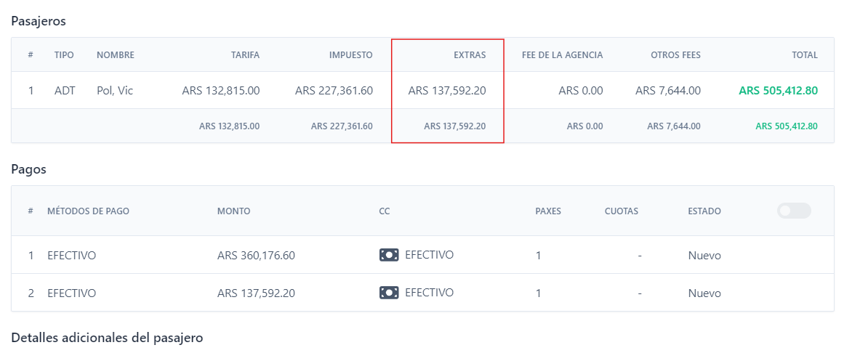Click extras value ARS 137,592.20 in passenger row

tap(447, 91)
